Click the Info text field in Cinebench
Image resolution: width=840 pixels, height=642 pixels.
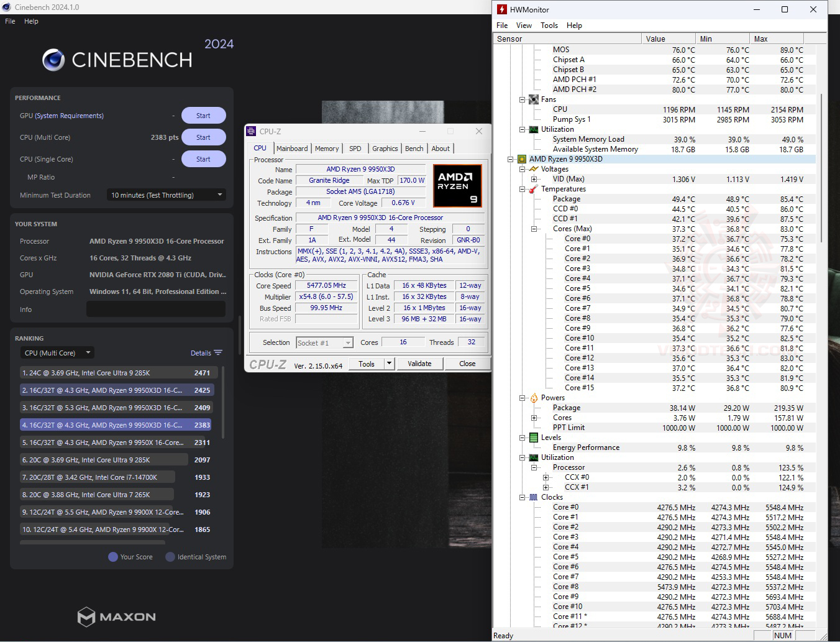(x=156, y=309)
